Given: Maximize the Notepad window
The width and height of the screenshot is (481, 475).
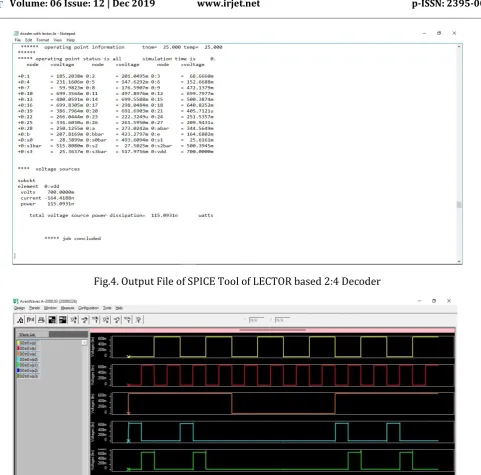Looking at the screenshot, I should point(439,33).
